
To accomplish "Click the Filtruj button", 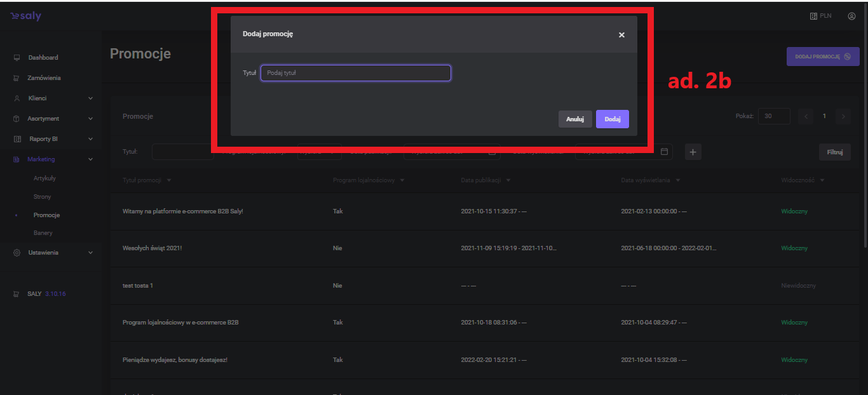I will click(x=834, y=152).
